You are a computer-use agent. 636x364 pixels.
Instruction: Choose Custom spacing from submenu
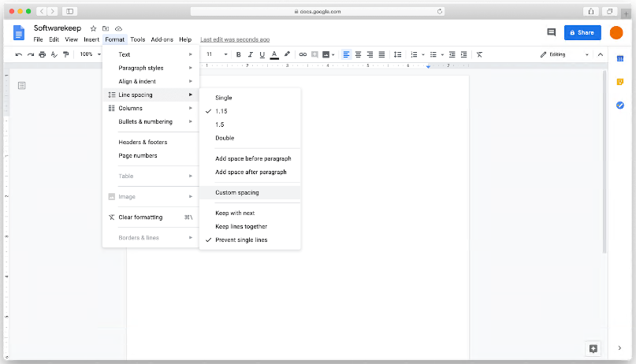coord(236,192)
